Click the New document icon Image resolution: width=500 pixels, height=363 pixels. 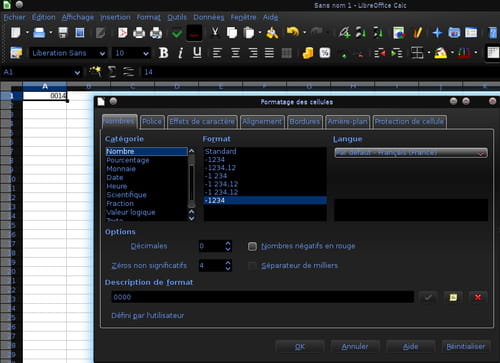15,33
